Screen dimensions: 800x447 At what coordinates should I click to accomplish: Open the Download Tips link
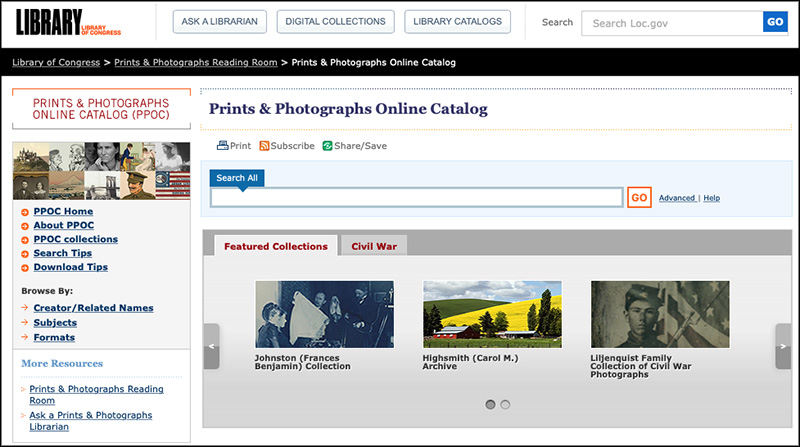(x=70, y=267)
